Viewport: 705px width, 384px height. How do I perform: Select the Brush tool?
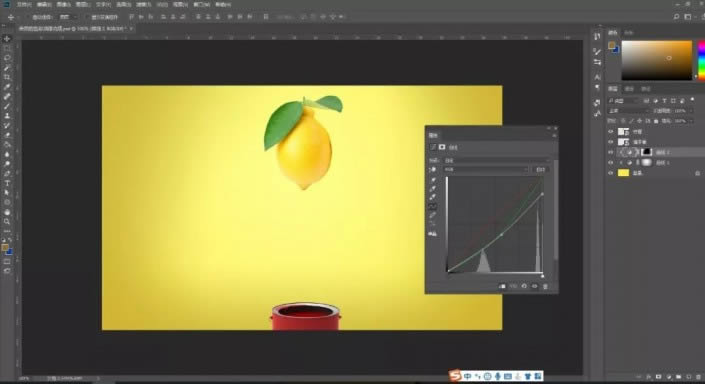click(x=7, y=106)
